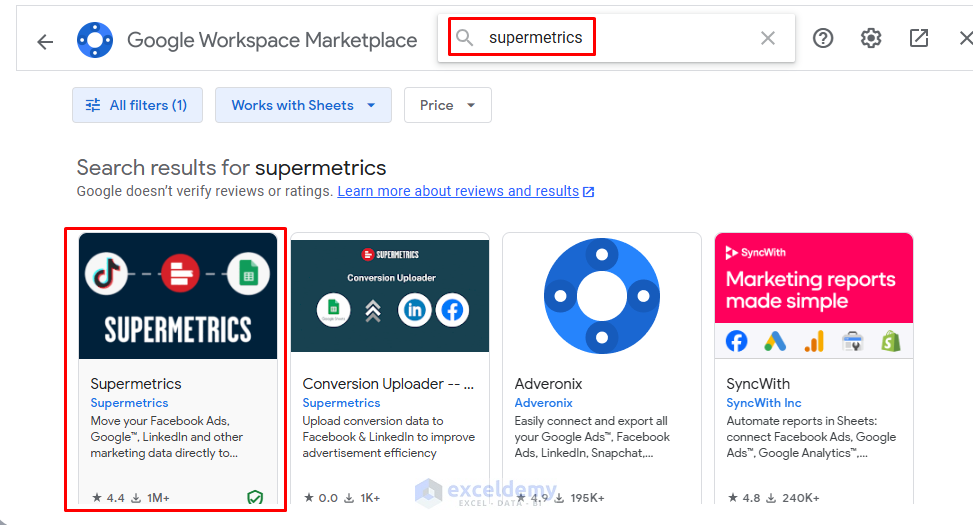Open the help question mark icon
The image size is (973, 525).
pos(823,38)
